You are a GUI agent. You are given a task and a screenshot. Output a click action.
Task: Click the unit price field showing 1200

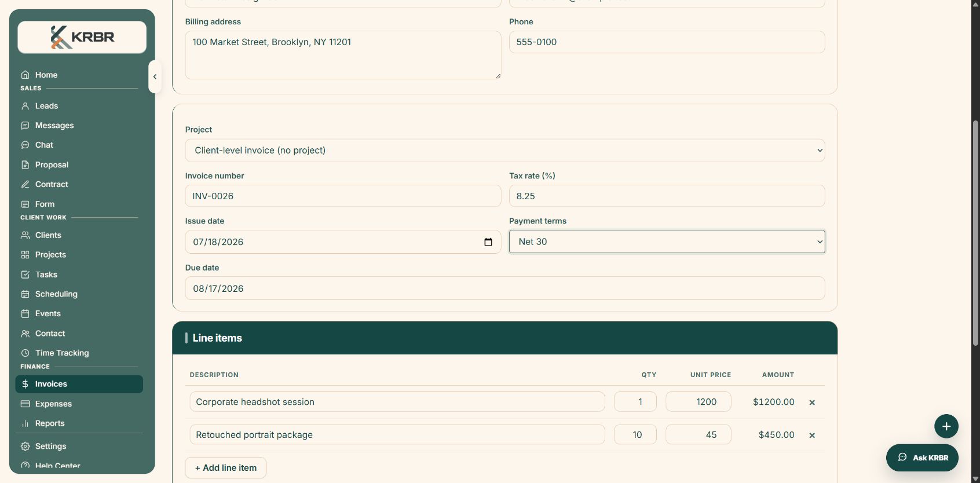click(699, 402)
